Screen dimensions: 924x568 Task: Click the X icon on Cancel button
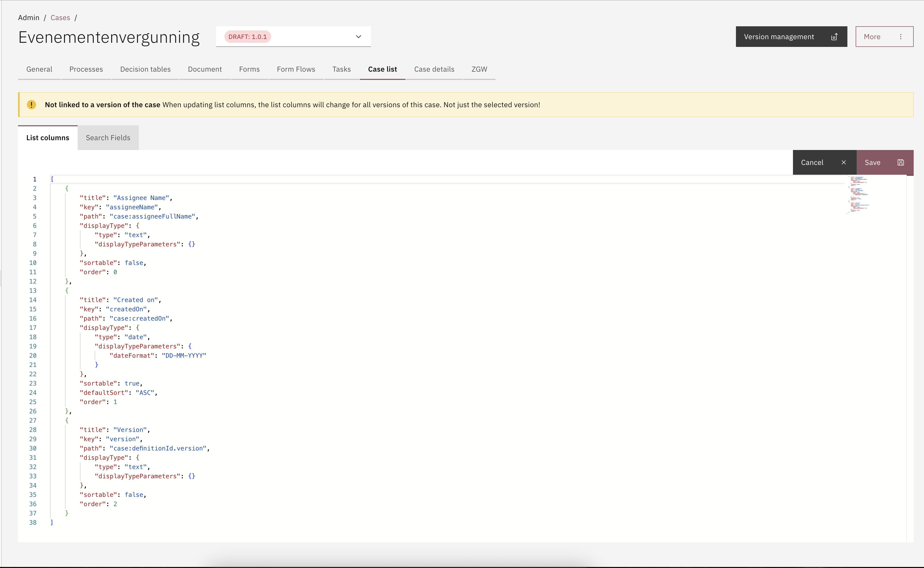(844, 162)
